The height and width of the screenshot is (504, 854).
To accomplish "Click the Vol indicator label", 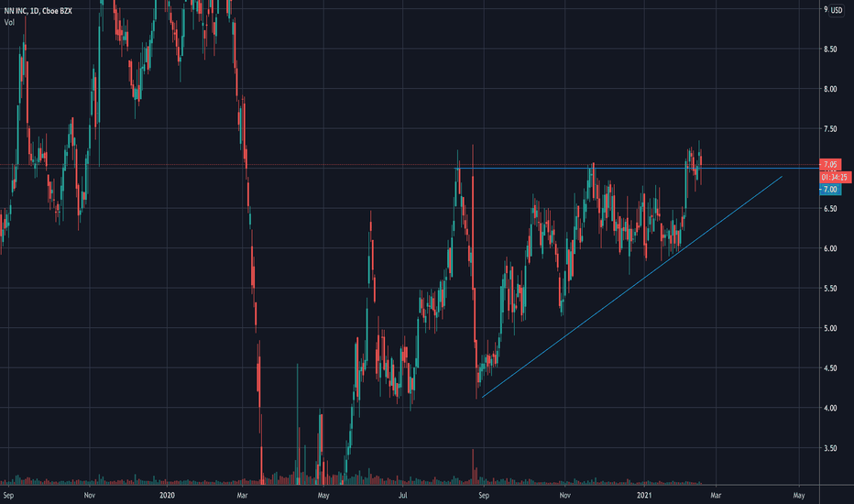I will click(9, 22).
